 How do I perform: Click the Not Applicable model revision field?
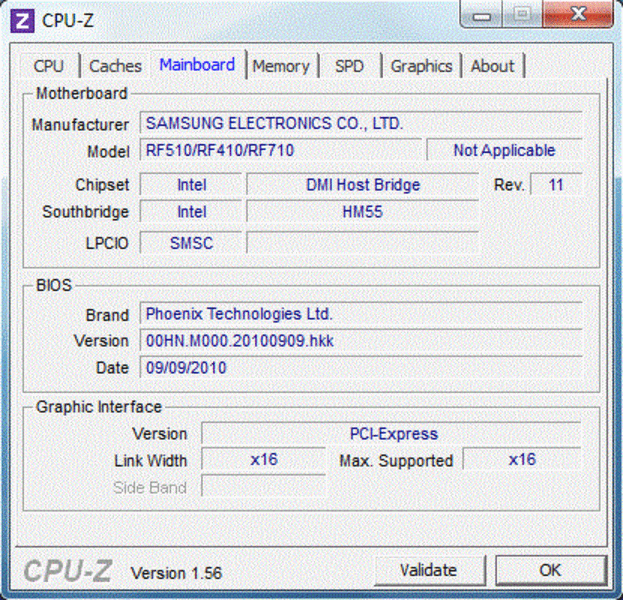[x=505, y=150]
